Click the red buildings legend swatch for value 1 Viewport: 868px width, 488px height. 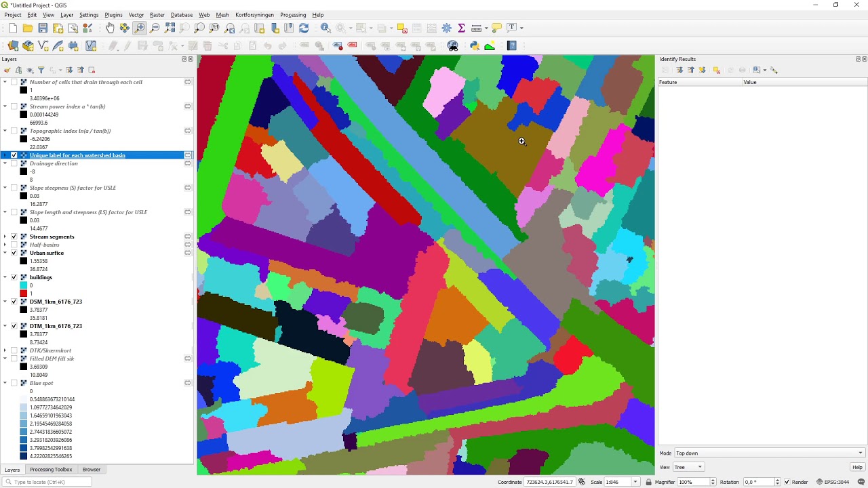[x=24, y=293]
